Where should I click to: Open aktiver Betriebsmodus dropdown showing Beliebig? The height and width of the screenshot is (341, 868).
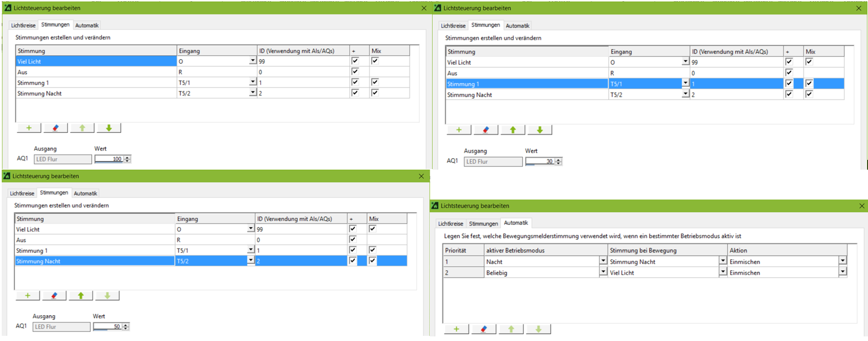pos(603,273)
